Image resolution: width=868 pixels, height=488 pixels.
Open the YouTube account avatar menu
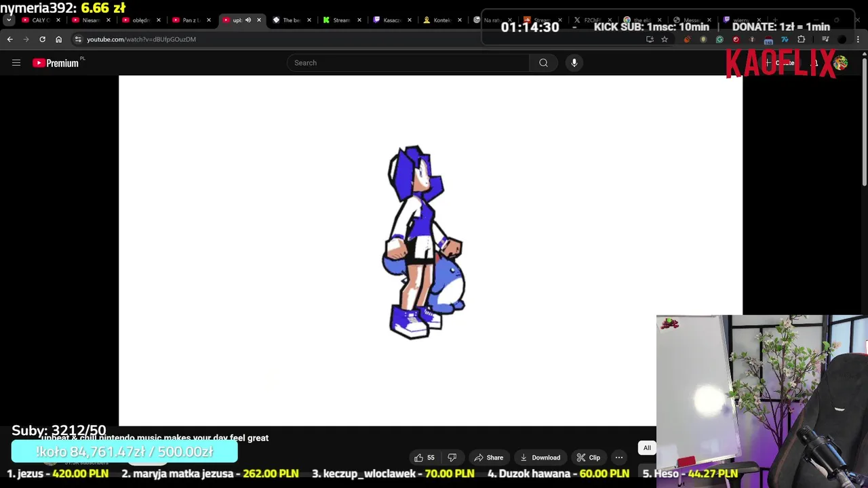click(x=841, y=63)
